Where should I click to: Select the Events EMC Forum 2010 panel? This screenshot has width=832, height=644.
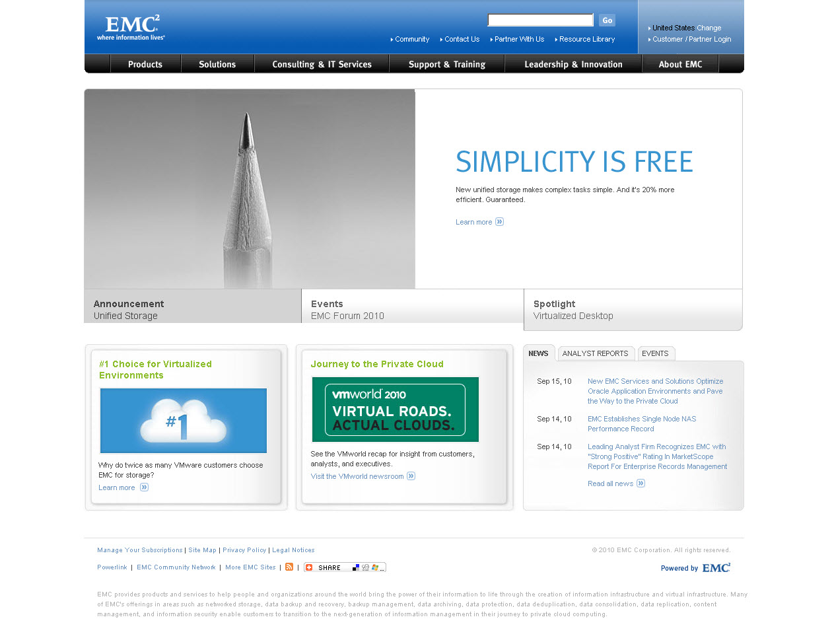413,306
